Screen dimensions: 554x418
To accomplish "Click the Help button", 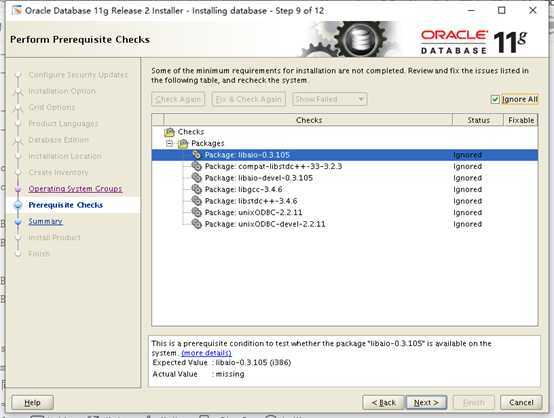I will [33, 402].
